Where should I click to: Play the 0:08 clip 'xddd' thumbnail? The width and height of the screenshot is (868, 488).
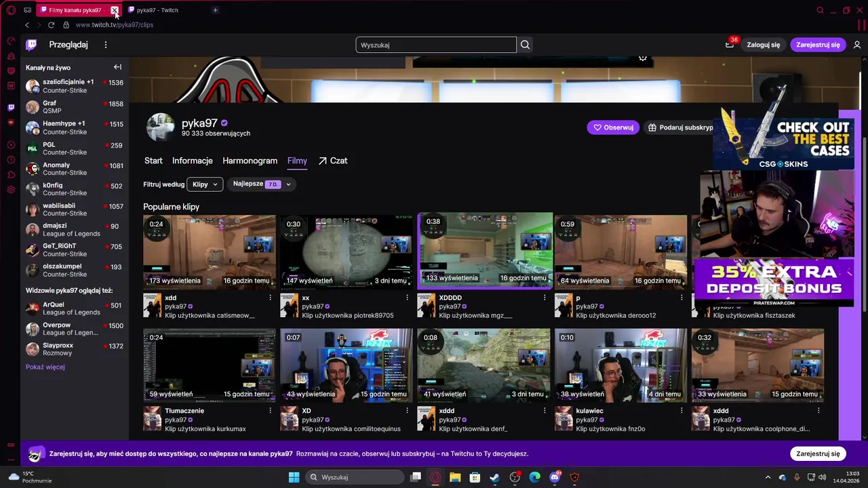click(x=484, y=365)
